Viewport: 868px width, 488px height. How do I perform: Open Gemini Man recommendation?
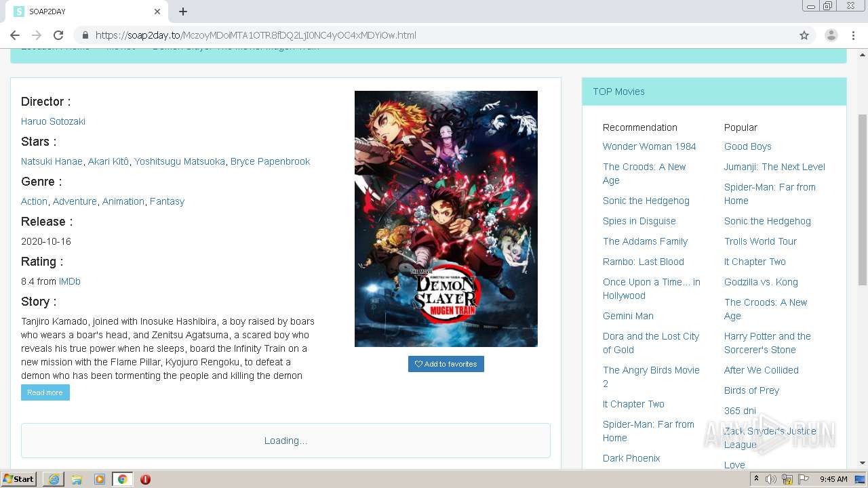point(628,316)
